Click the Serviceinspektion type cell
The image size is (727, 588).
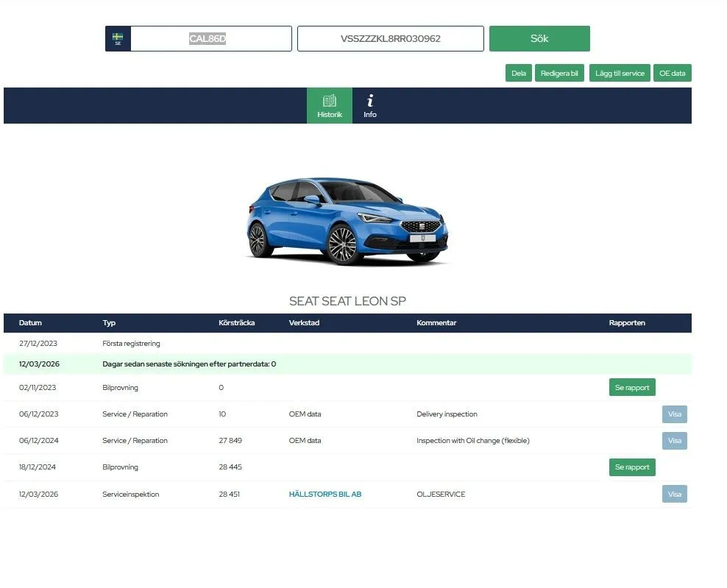[131, 494]
